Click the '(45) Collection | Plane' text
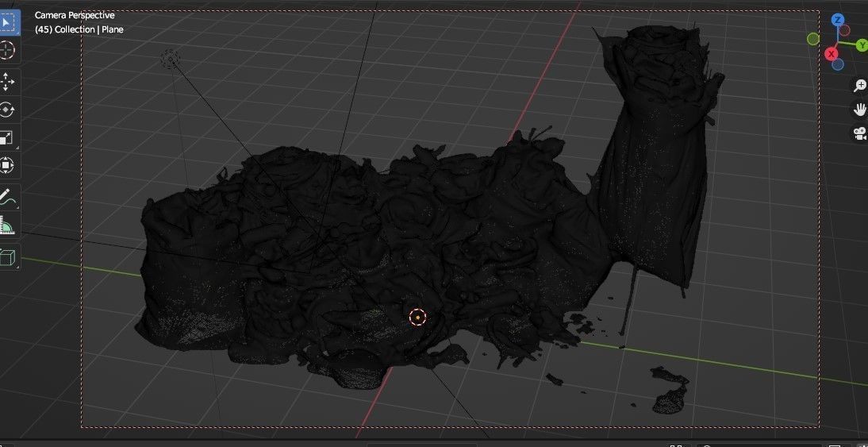Viewport: 868px width, 447px height. pos(79,29)
